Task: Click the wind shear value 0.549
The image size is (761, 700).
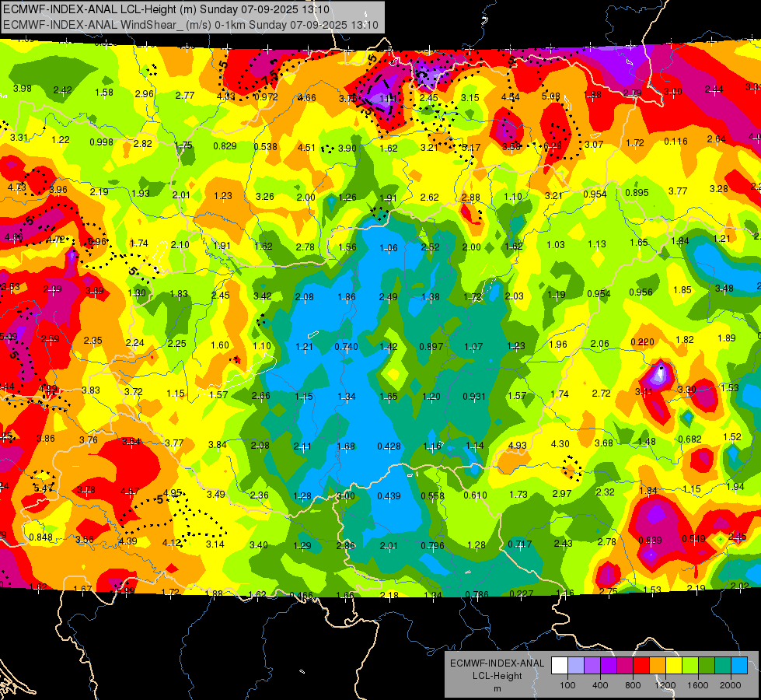Action: click(694, 538)
